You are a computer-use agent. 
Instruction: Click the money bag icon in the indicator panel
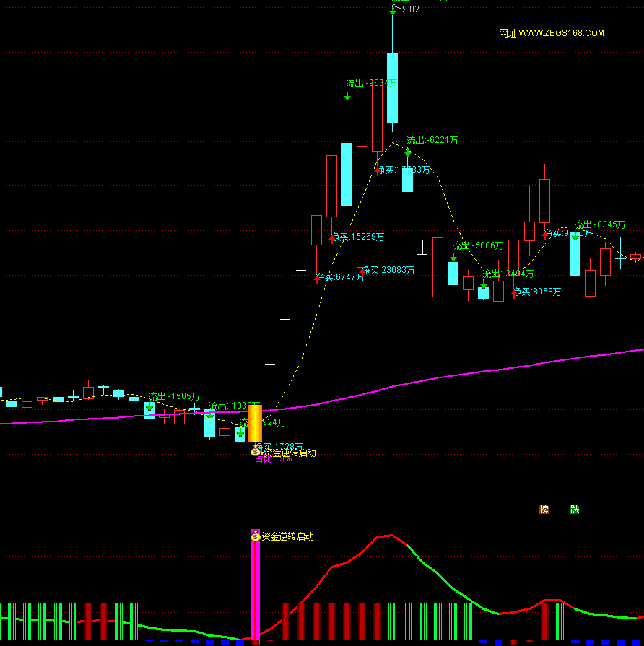pos(256,536)
